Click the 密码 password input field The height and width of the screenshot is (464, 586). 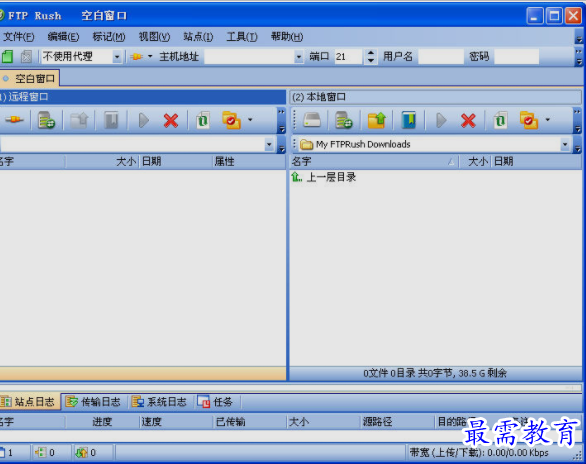(x=516, y=57)
